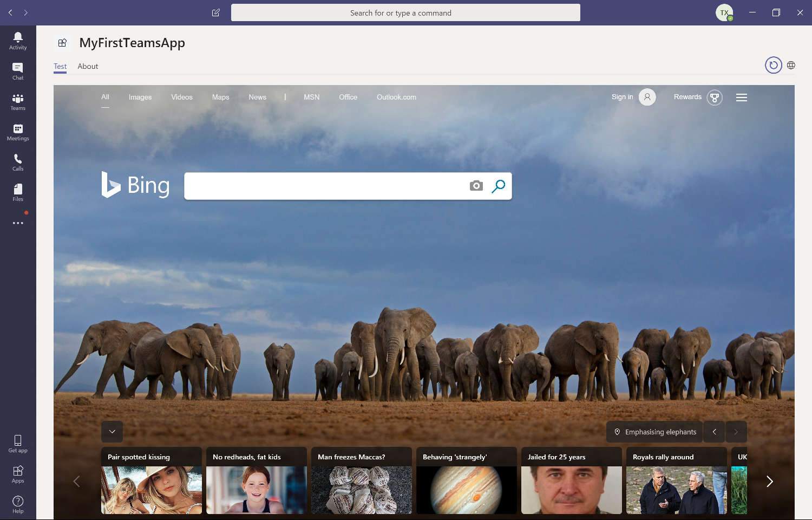Click the new chat compose icon
The height and width of the screenshot is (520, 812).
click(215, 12)
